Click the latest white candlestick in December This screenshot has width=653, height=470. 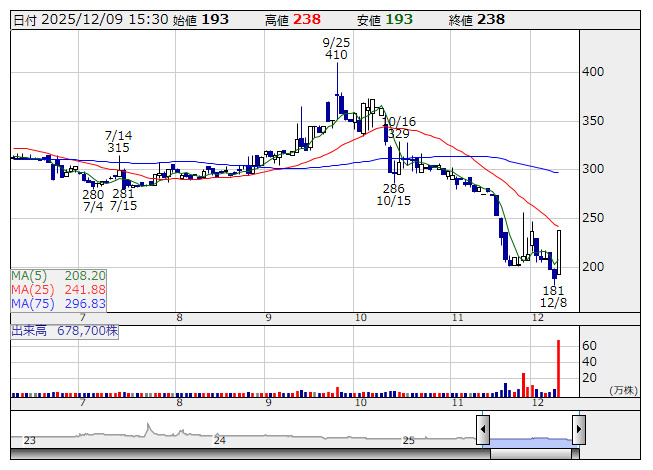point(558,252)
